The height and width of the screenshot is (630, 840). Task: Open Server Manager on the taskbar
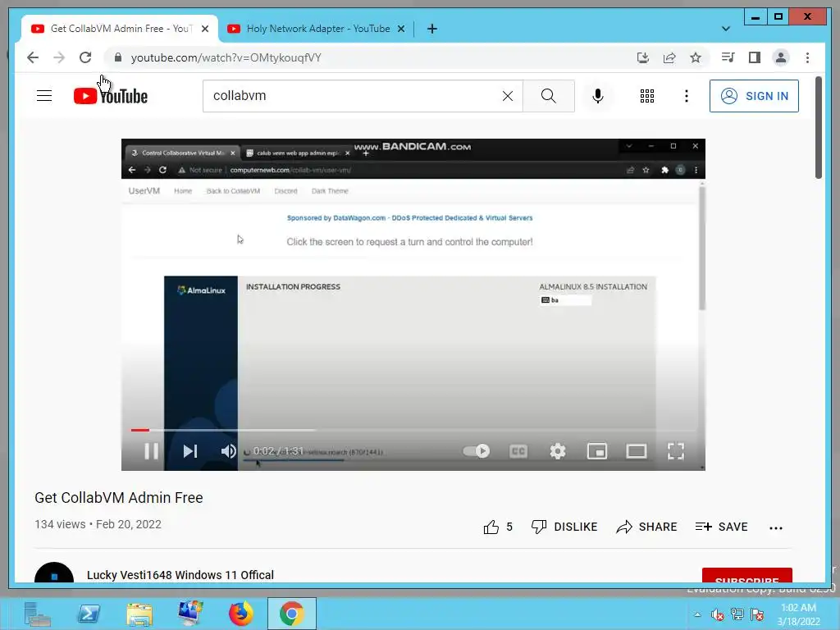(38, 614)
